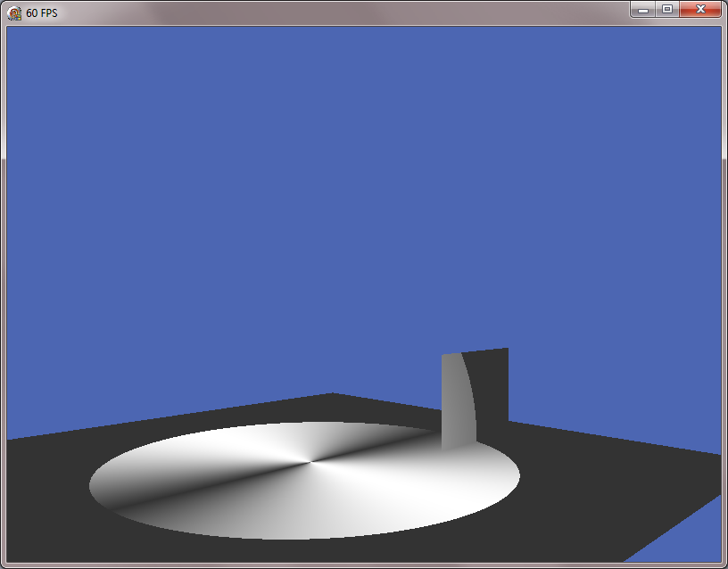Click the application icon in the title bar
Viewport: 728px width, 569px height.
pos(14,13)
